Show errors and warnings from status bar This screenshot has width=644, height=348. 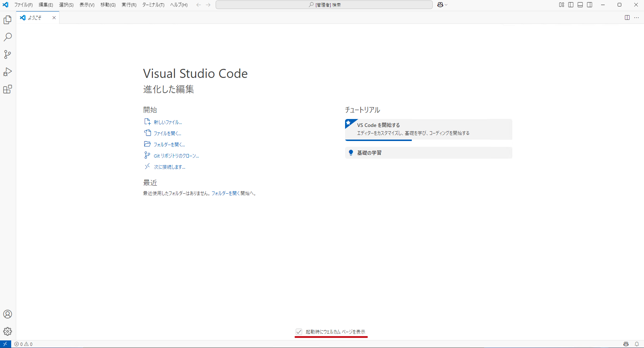23,344
